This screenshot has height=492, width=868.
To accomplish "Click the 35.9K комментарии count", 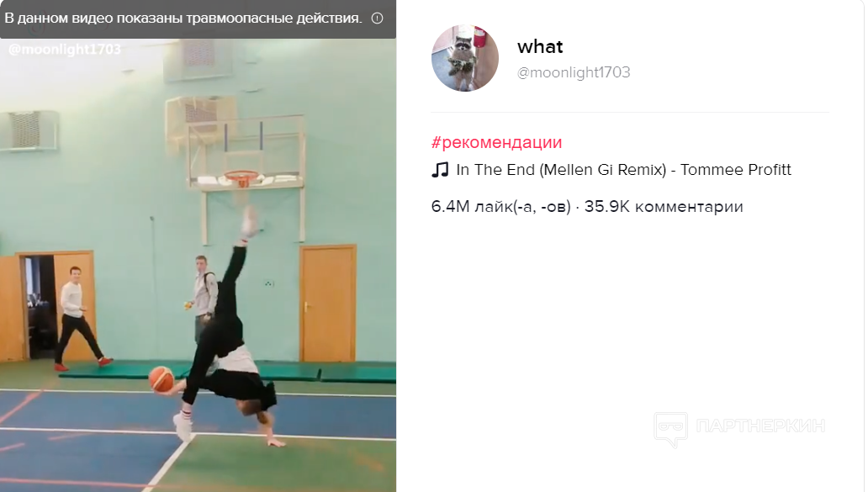I will point(663,206).
